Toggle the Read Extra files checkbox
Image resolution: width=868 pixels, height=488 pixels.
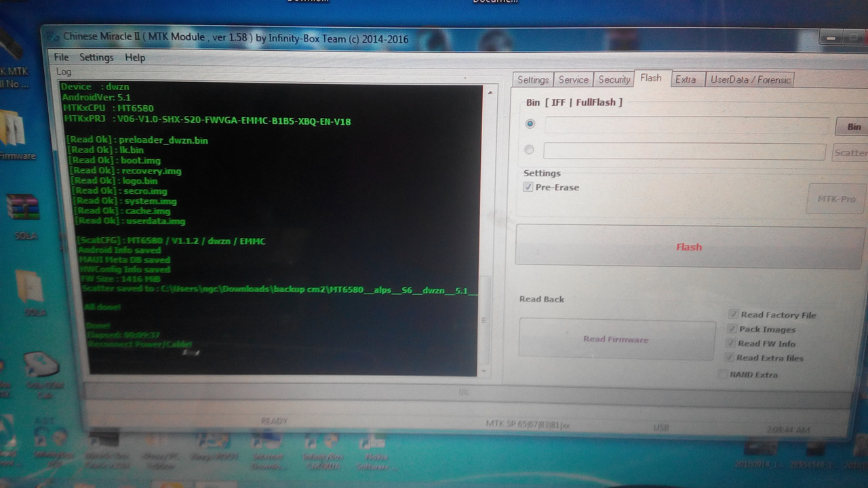pyautogui.click(x=730, y=358)
